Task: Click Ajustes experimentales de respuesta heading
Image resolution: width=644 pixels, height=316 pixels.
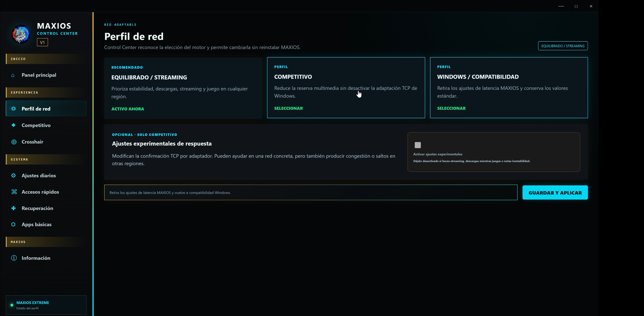Action: (162, 144)
